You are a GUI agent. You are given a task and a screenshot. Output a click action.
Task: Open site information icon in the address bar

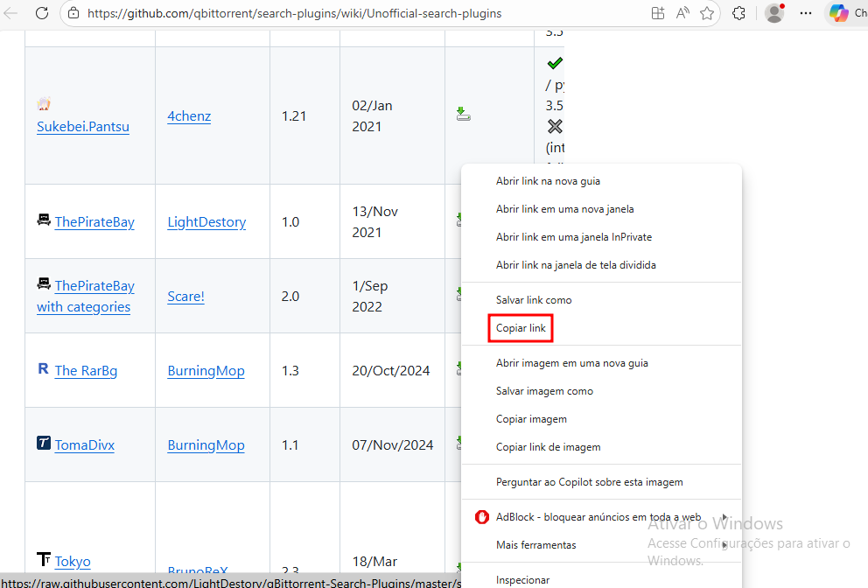(73, 13)
